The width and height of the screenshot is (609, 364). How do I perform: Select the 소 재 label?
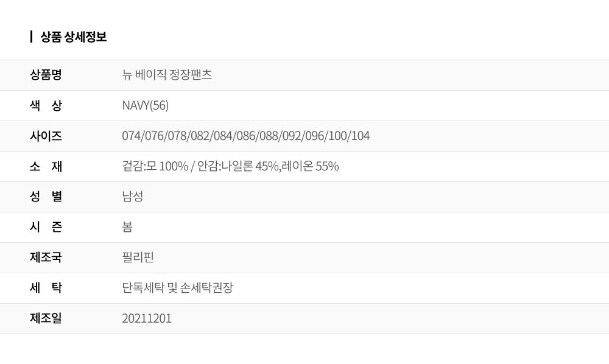[x=46, y=166]
